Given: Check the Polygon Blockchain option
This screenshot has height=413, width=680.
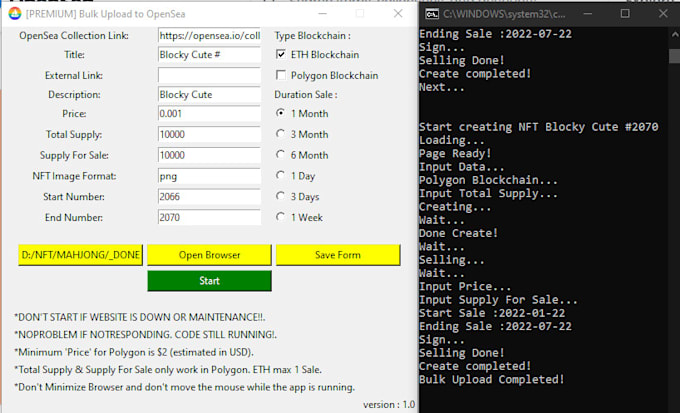Looking at the screenshot, I should pos(281,75).
